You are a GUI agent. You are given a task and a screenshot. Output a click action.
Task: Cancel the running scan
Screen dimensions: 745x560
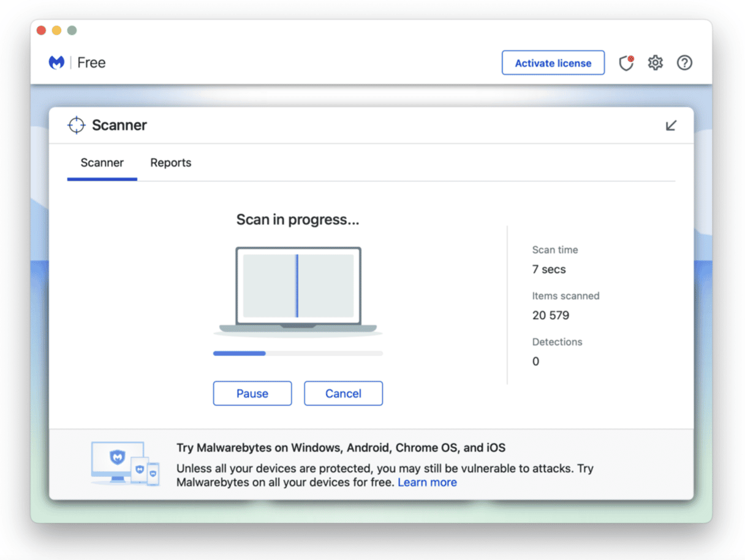pos(343,393)
